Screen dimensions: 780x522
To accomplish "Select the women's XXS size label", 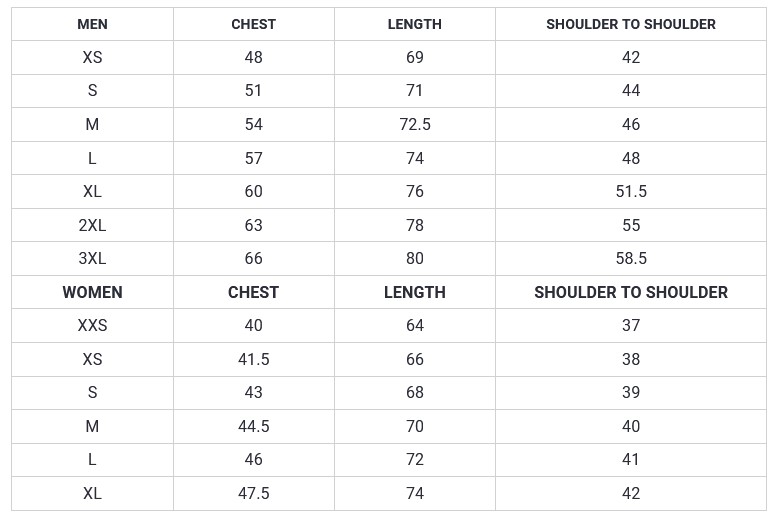I will tap(93, 325).
